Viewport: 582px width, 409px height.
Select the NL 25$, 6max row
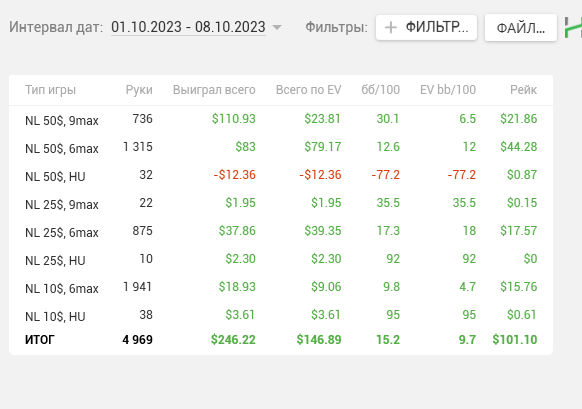(281, 232)
